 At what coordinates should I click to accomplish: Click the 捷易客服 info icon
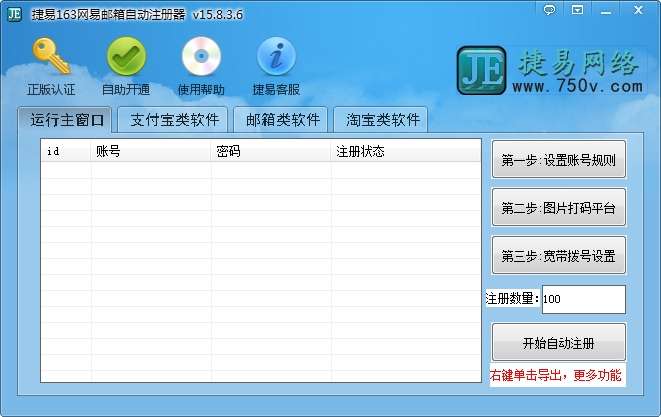[276, 57]
